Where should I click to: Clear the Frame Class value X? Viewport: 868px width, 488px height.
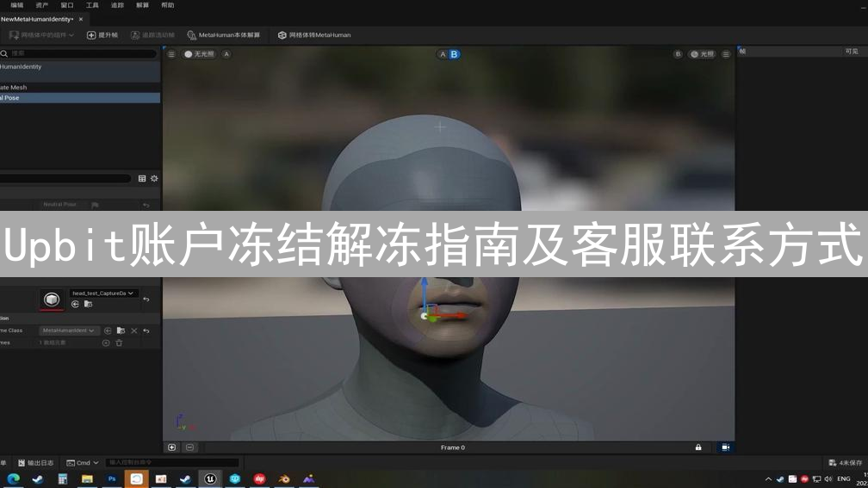point(134,330)
